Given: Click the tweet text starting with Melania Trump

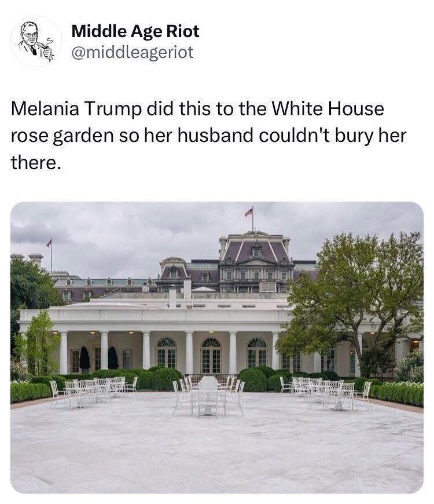Looking at the screenshot, I should pos(209,135).
